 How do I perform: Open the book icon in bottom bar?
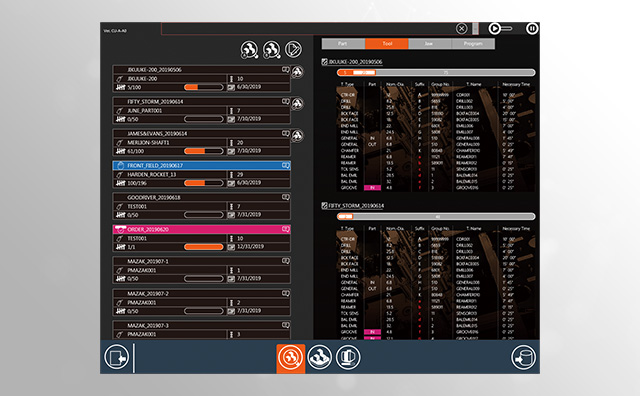348,357
